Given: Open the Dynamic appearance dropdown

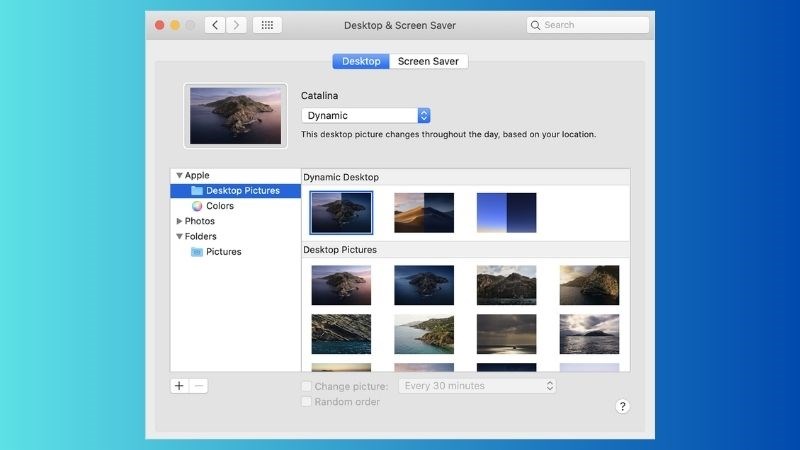Looking at the screenshot, I should pos(366,115).
